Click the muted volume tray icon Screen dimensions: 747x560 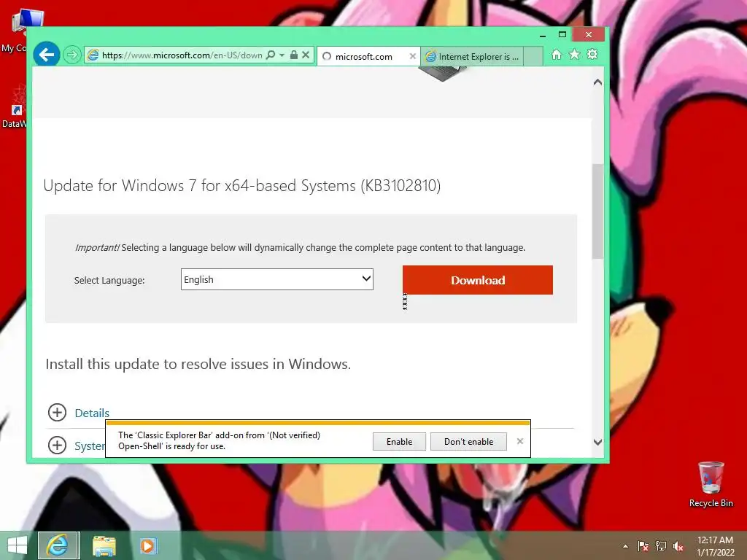click(678, 546)
